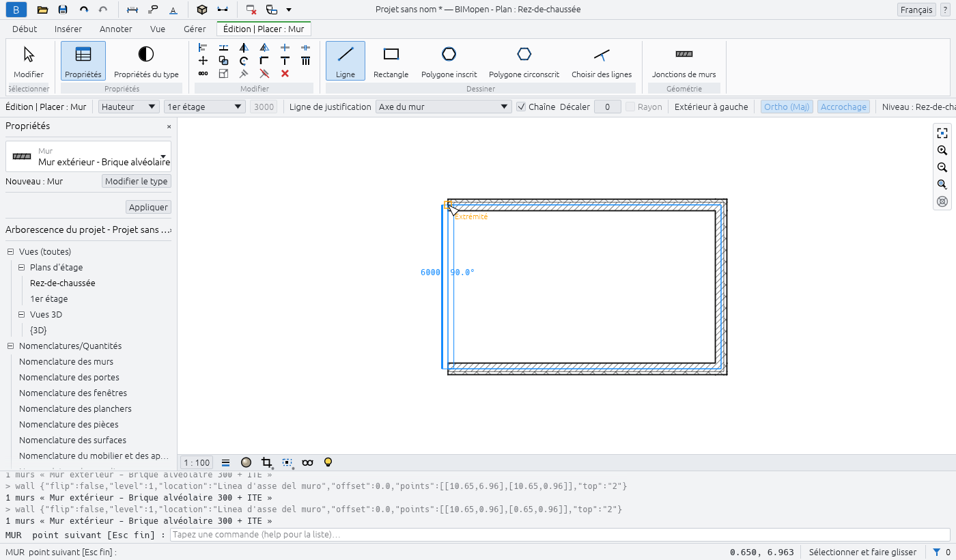Choose the Polygone circonscrit draw tool

coord(524,61)
